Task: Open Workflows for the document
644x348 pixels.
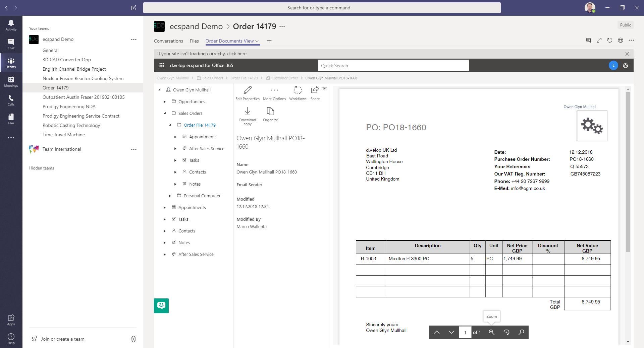Action: [298, 93]
